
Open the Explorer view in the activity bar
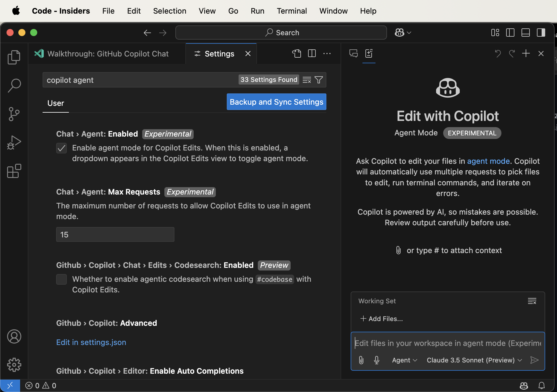point(14,57)
